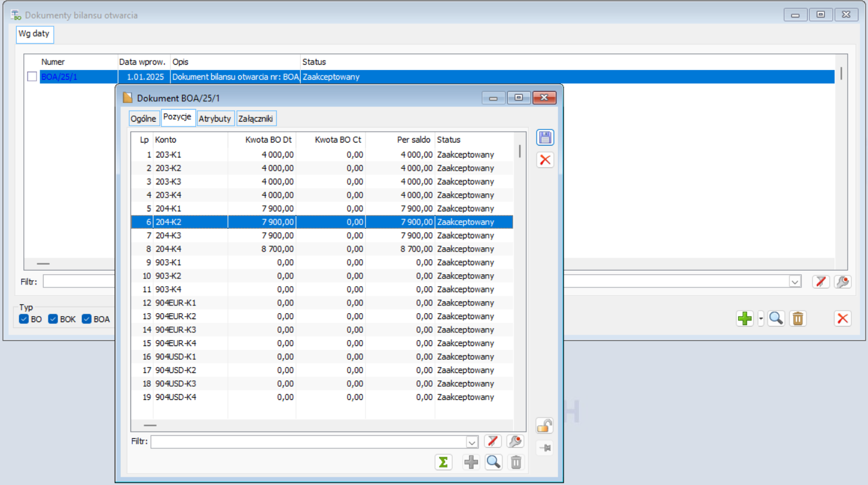Sort by the Kwota BO Dt column header
This screenshot has width=868, height=485.
click(x=262, y=140)
